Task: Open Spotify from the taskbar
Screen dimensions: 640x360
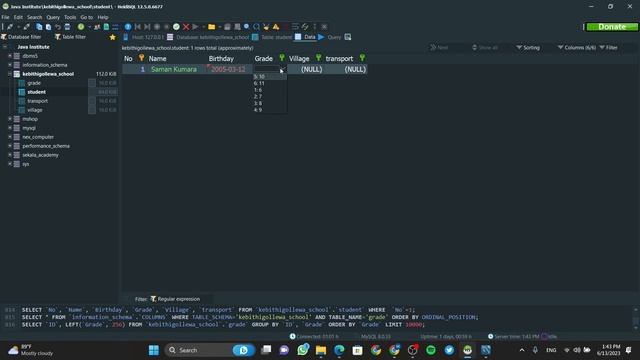Action: tap(431, 350)
